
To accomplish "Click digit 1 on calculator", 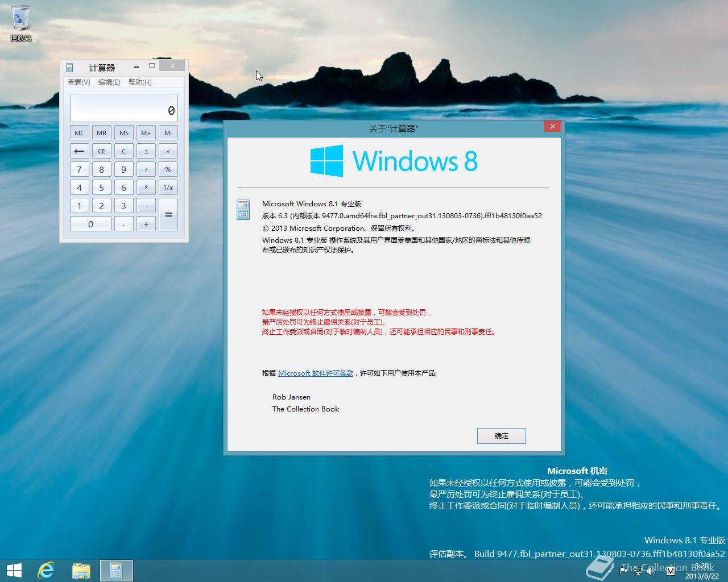I will [79, 206].
